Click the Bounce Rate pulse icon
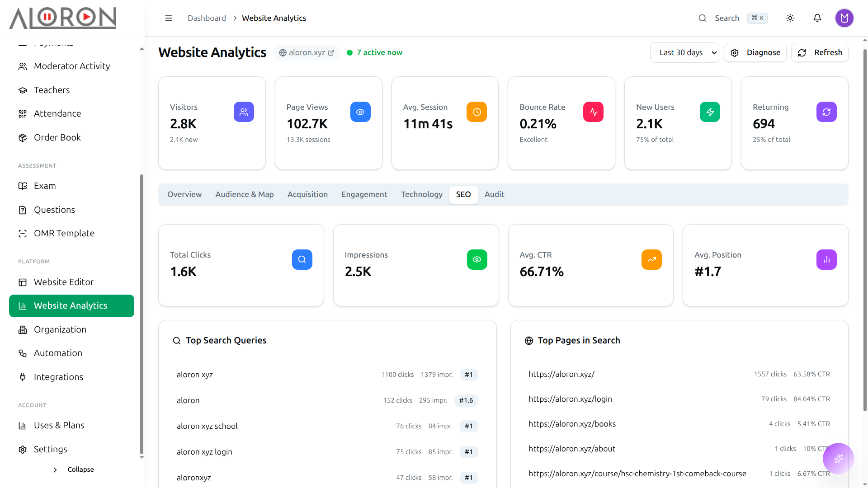868x488 pixels. tap(594, 112)
